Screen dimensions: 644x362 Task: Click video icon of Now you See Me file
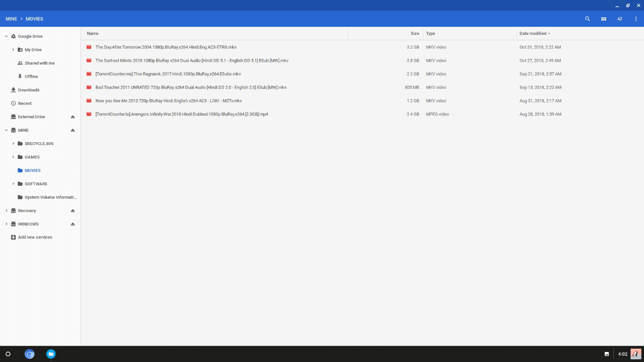[89, 101]
